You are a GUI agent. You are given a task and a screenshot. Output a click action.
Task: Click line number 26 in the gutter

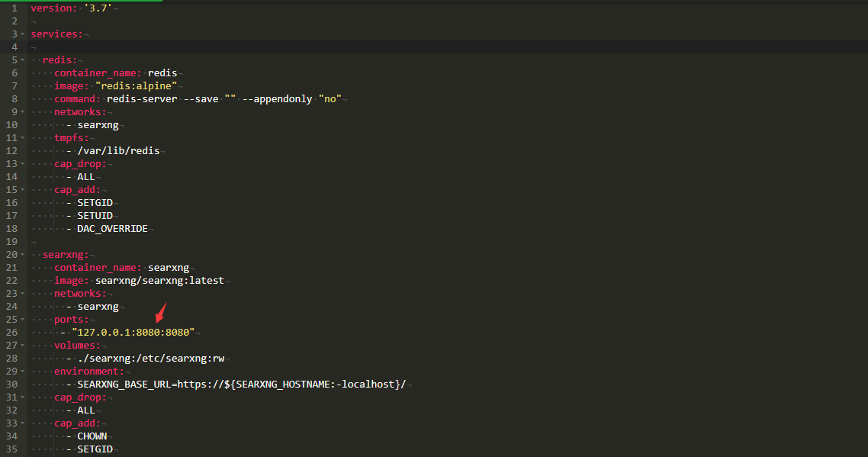tap(11, 332)
